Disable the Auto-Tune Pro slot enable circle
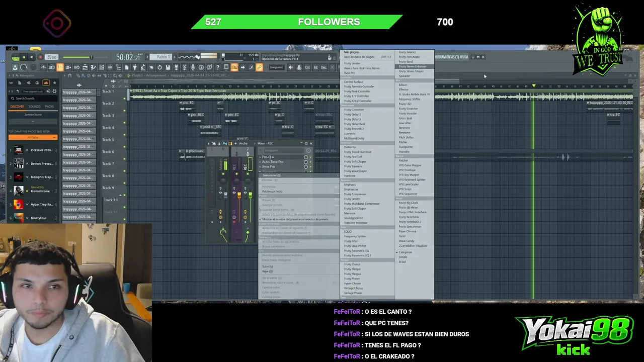 [x=306, y=162]
